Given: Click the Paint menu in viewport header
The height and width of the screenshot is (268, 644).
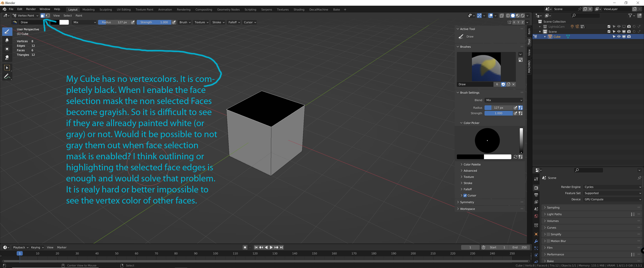Looking at the screenshot, I should click(79, 15).
